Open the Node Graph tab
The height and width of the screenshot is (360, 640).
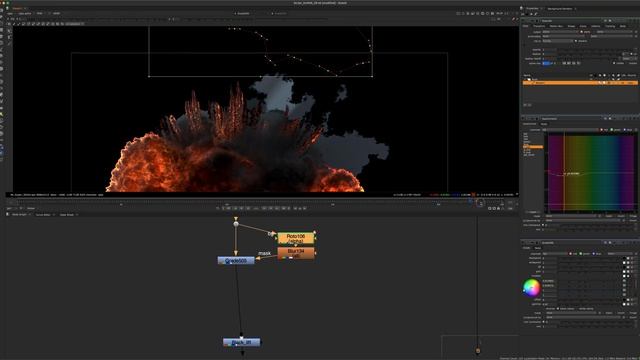[19, 214]
